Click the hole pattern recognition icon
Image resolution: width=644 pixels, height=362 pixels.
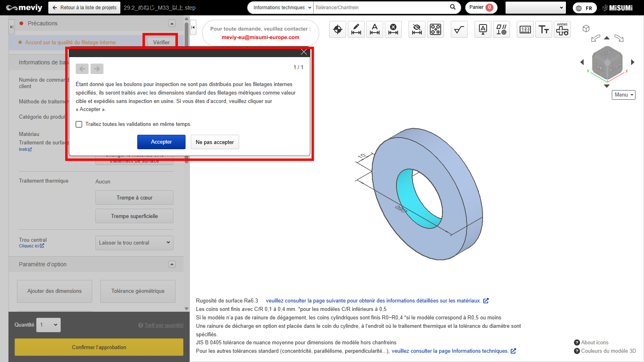436,29
